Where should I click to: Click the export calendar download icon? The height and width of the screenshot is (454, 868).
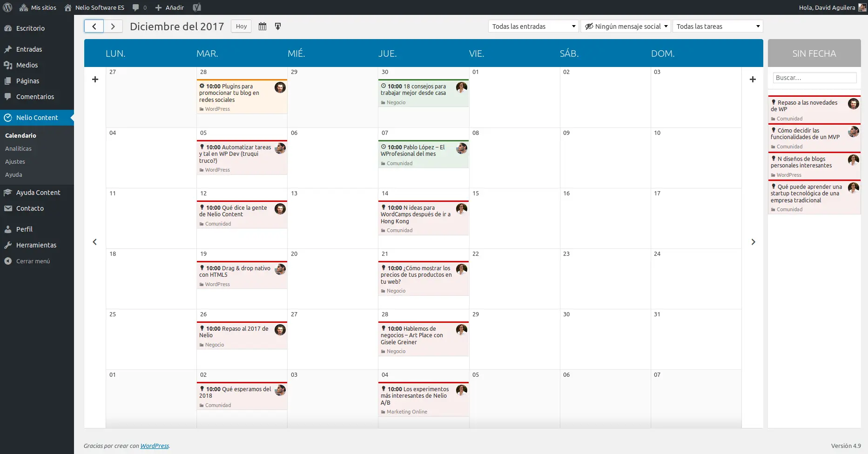coord(278,27)
